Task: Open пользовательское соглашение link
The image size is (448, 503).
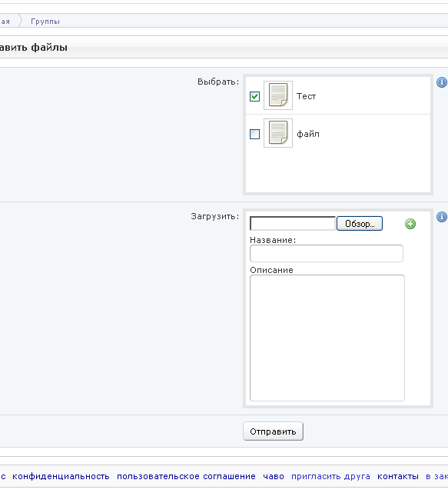Action: pyautogui.click(x=186, y=476)
